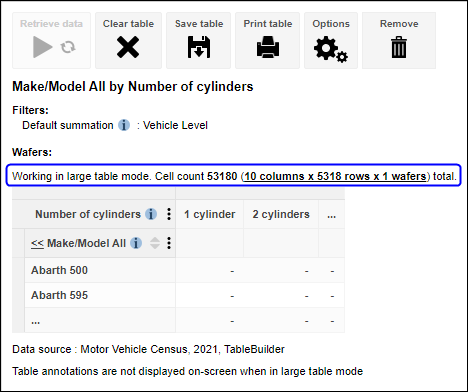The height and width of the screenshot is (392, 468).
Task: Clear the table using the X button
Action: (128, 47)
